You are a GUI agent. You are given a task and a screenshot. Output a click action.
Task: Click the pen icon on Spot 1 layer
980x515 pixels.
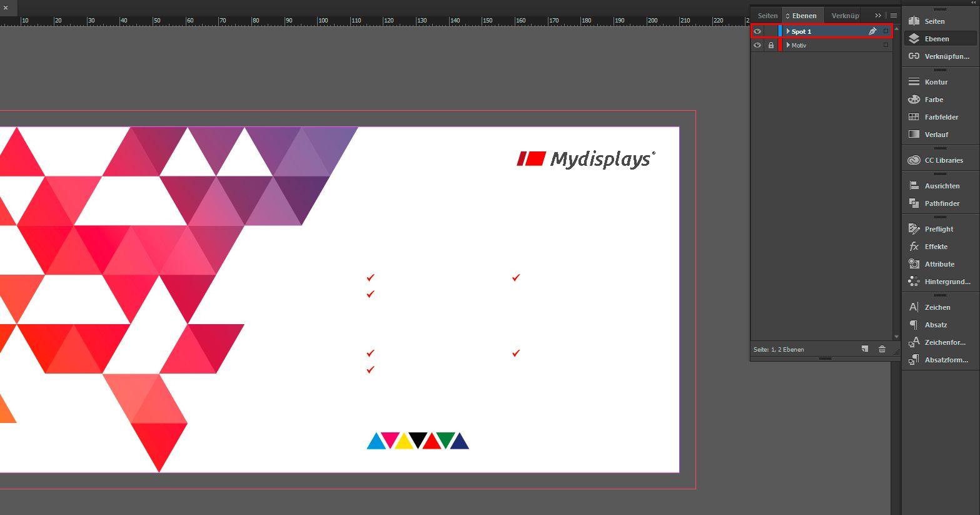872,31
